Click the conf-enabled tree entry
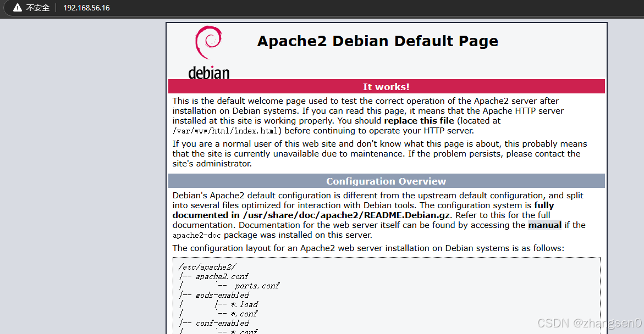Viewport: 644px width, 334px height. click(x=222, y=323)
